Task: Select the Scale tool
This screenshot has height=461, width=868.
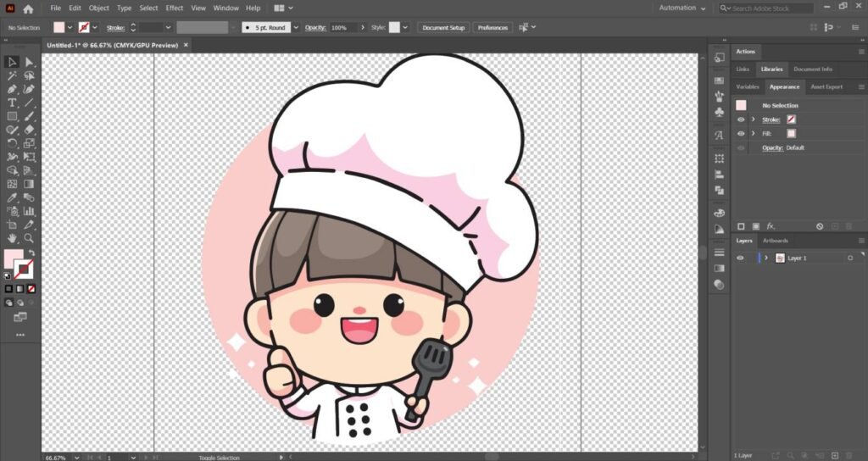Action: point(29,143)
